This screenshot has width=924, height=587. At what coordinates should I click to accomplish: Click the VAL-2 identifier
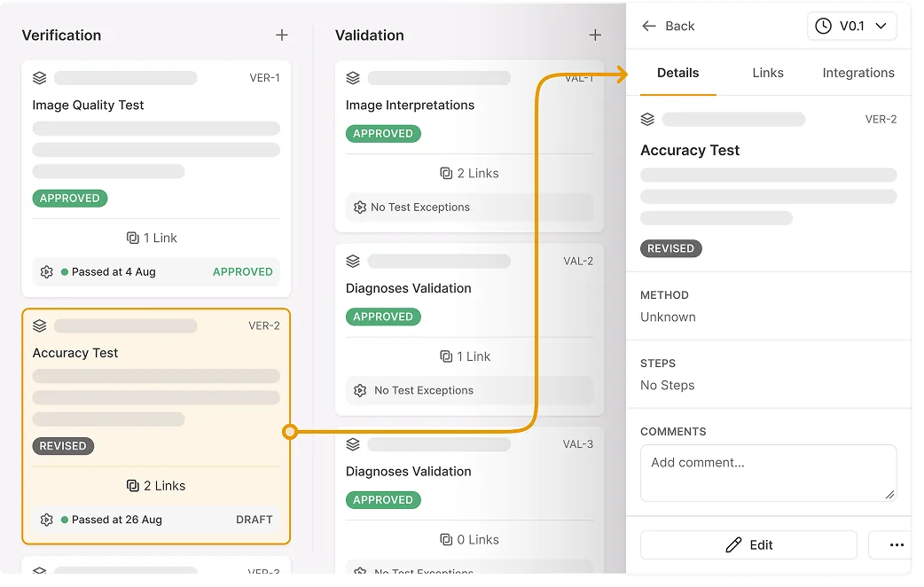(x=578, y=261)
